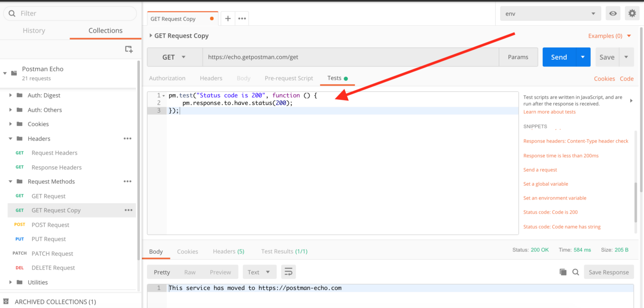644x308 pixels.
Task: Open the Pre-request Script tab
Action: 289,79
